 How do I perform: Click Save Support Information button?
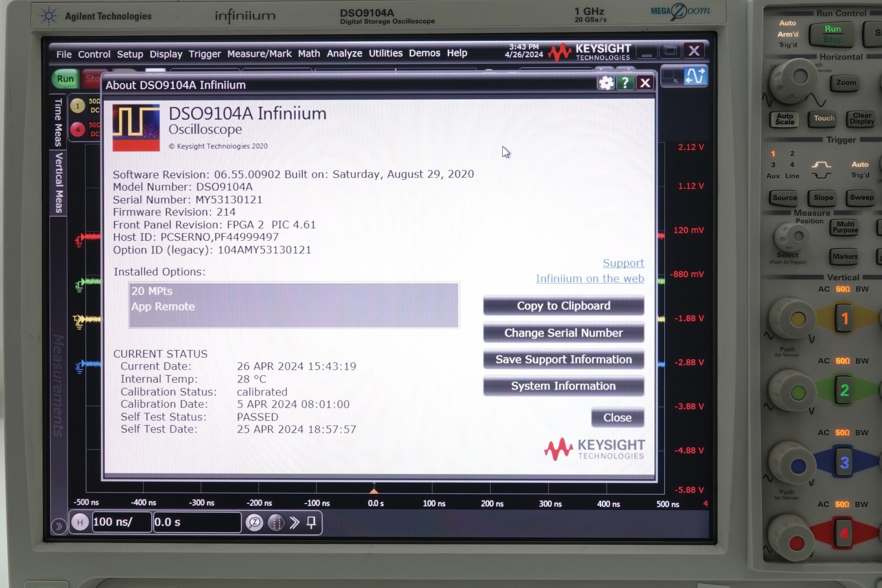coord(563,359)
